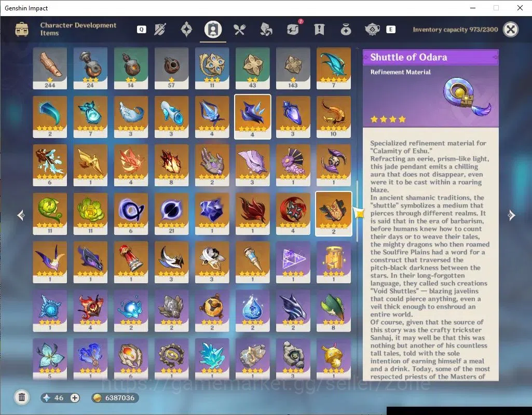Select the red lantern tassel item
The width and height of the screenshot is (532, 415).
click(131, 262)
